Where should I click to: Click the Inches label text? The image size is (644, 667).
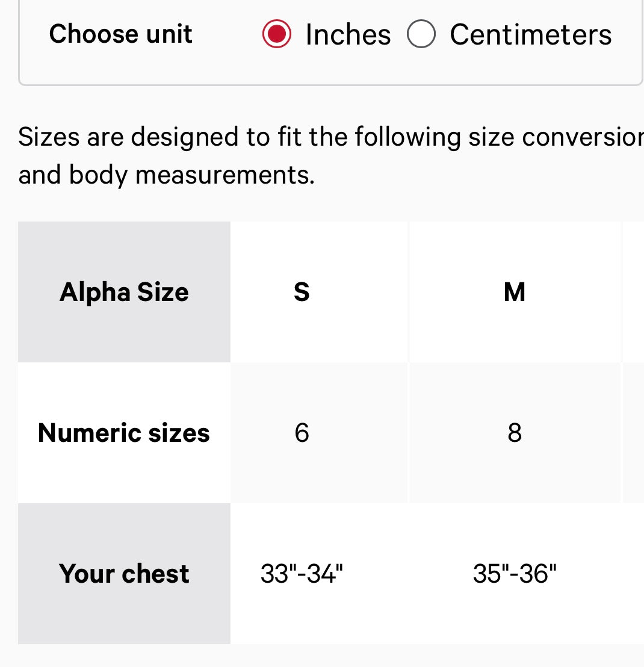pos(348,35)
